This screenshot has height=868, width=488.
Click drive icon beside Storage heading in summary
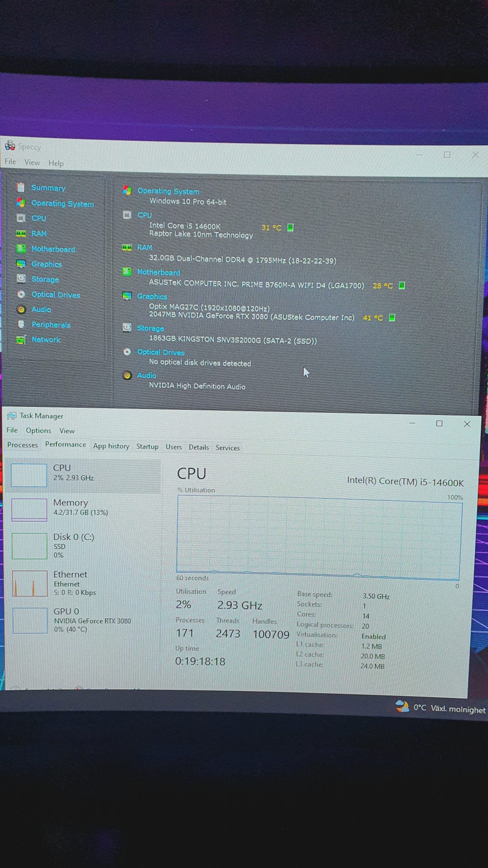pyautogui.click(x=127, y=327)
